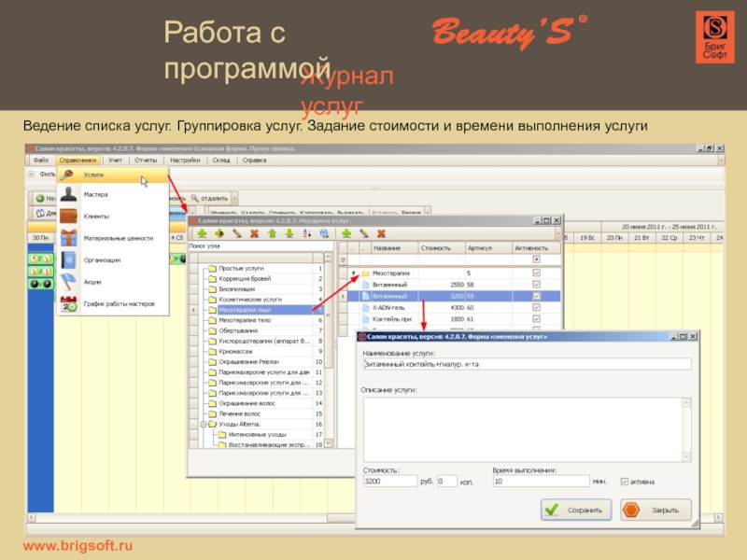Click the Наименование услуги text field

tap(527, 364)
